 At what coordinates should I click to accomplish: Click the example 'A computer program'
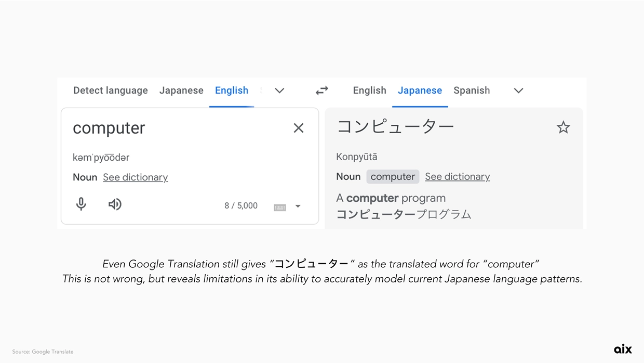(x=391, y=198)
